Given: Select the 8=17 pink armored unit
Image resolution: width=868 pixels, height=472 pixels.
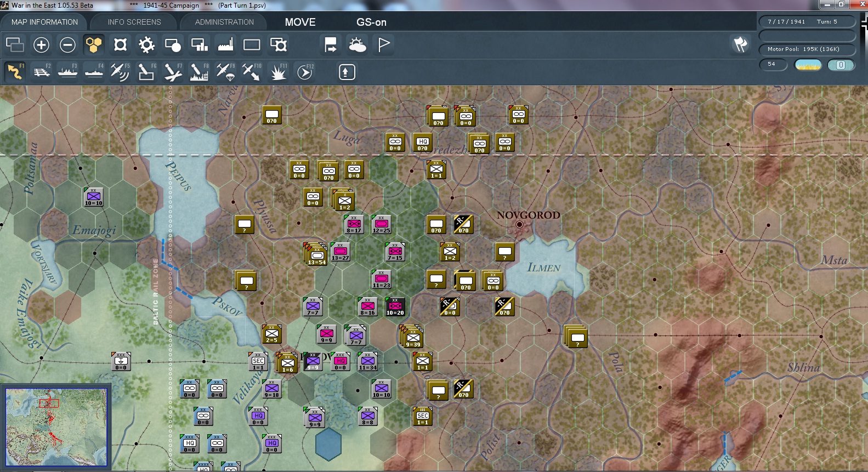Looking at the screenshot, I should click(354, 224).
